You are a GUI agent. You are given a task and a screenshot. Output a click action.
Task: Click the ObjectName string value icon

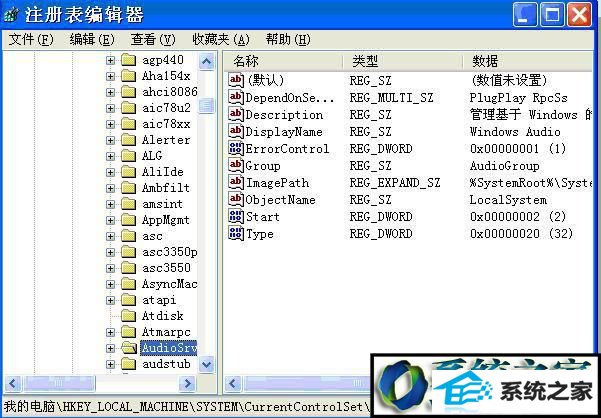click(x=236, y=199)
